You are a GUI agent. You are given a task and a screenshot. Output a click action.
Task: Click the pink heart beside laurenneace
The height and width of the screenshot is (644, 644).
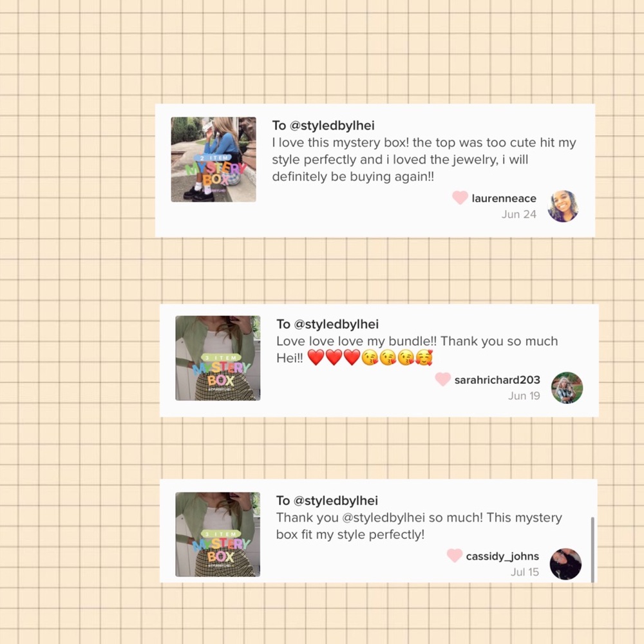point(460,198)
